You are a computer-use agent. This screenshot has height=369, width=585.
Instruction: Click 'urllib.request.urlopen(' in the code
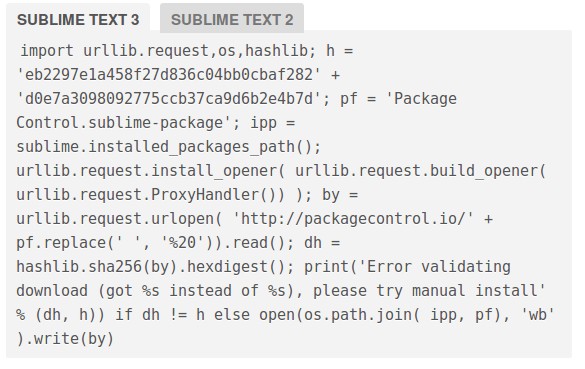pos(119,219)
